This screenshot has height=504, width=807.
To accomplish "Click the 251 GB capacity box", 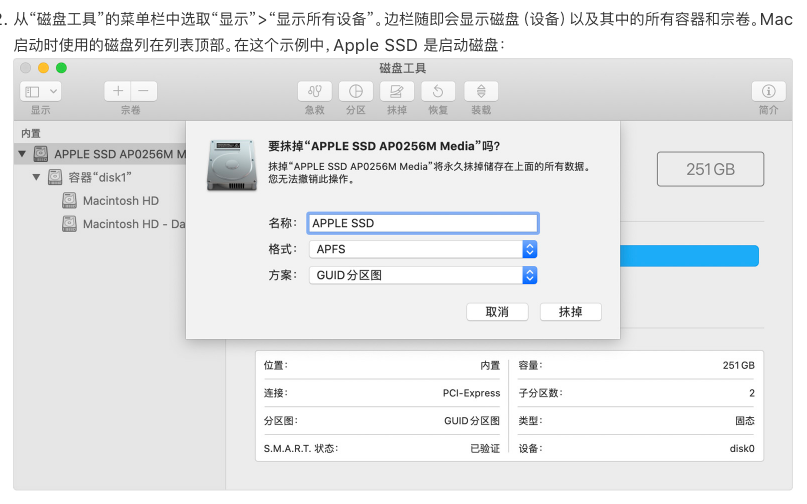I will tap(710, 169).
